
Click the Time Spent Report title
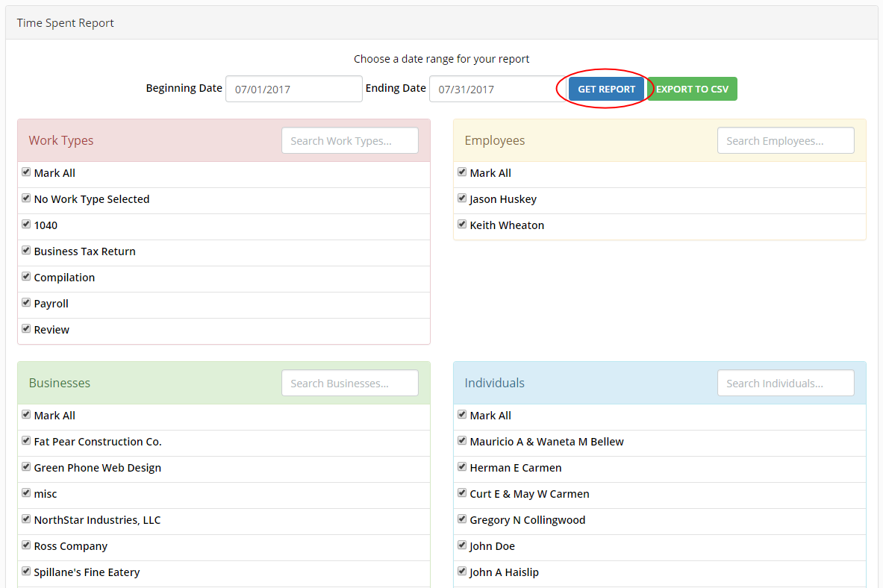coord(66,23)
